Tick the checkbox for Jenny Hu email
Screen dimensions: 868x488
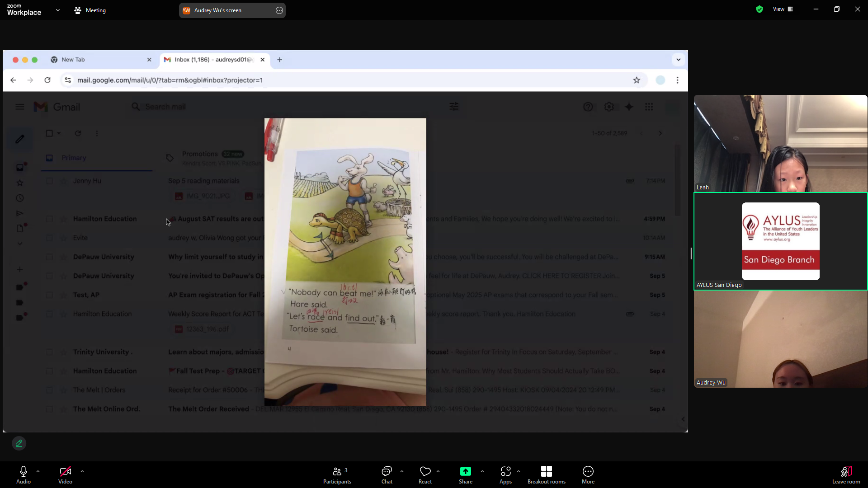49,181
